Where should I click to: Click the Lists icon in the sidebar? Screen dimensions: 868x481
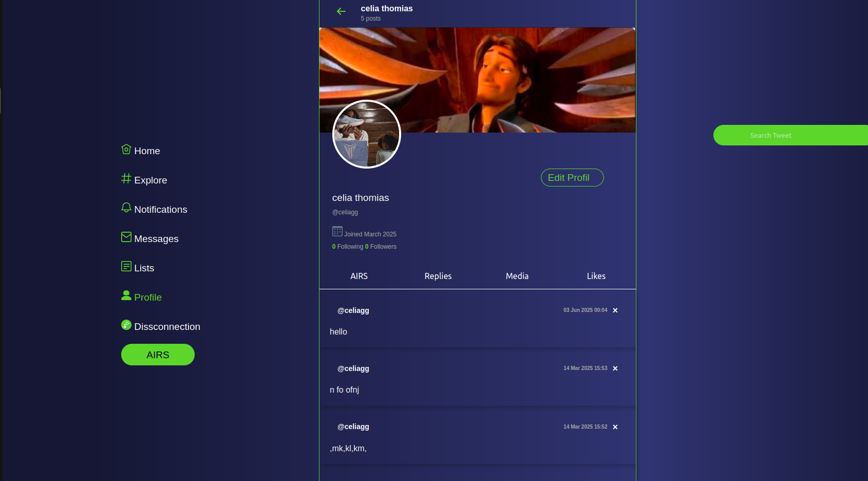[126, 266]
